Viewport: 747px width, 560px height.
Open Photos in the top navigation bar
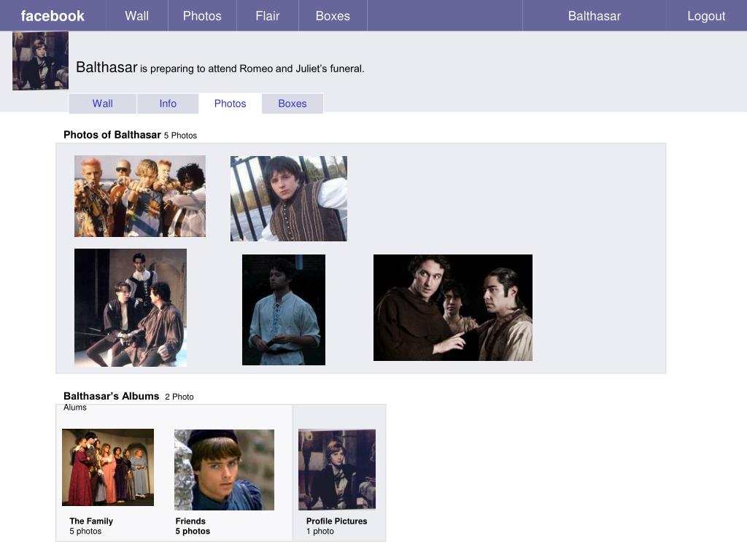tap(202, 16)
